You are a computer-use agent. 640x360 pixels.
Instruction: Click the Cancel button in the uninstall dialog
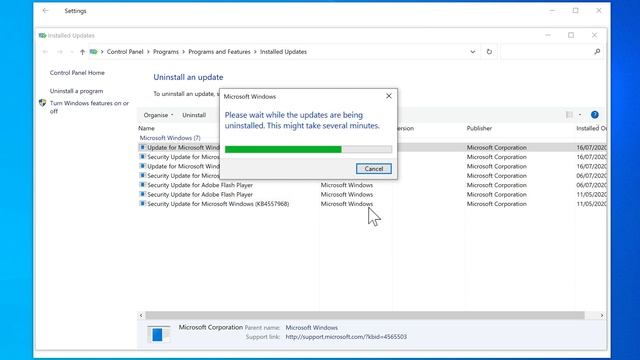click(373, 169)
